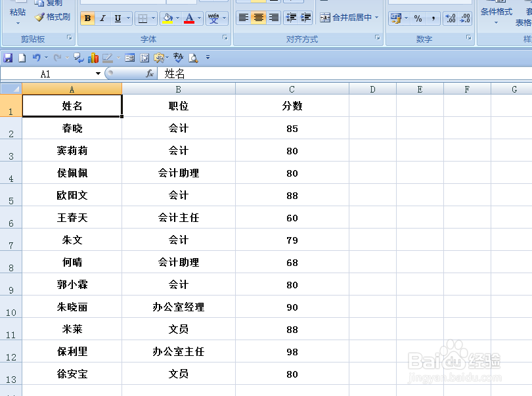The width and height of the screenshot is (532, 396).
Task: Open the Name Box dropdown
Action: pyautogui.click(x=97, y=74)
